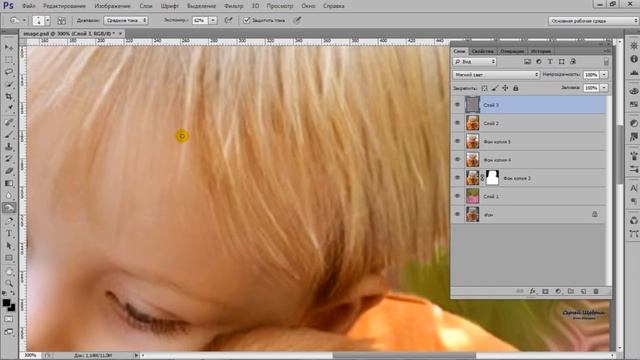Create a new adjustment layer
Viewport: 640px width, 360px height.
[x=558, y=291]
